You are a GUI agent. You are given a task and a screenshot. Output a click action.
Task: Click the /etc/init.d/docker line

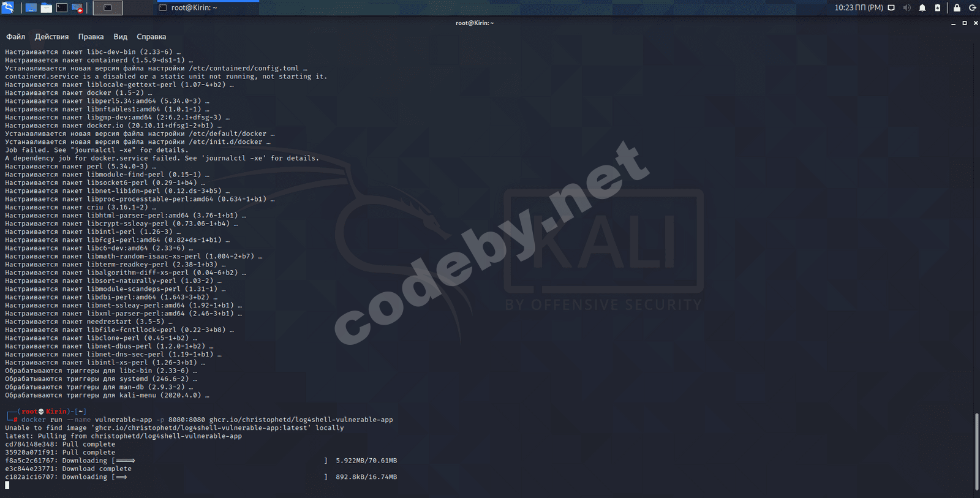point(138,142)
